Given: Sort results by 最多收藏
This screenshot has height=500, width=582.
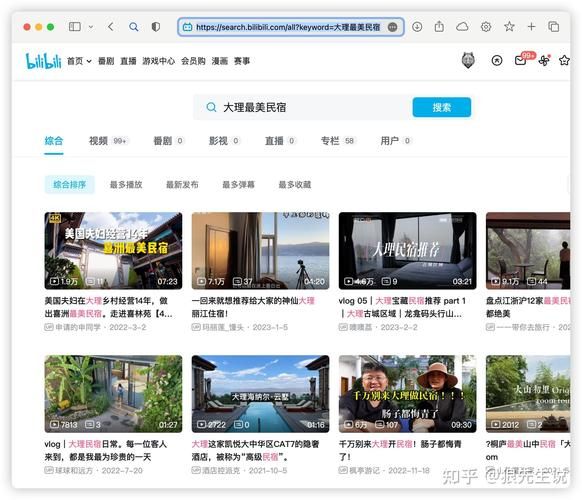Looking at the screenshot, I should [295, 184].
